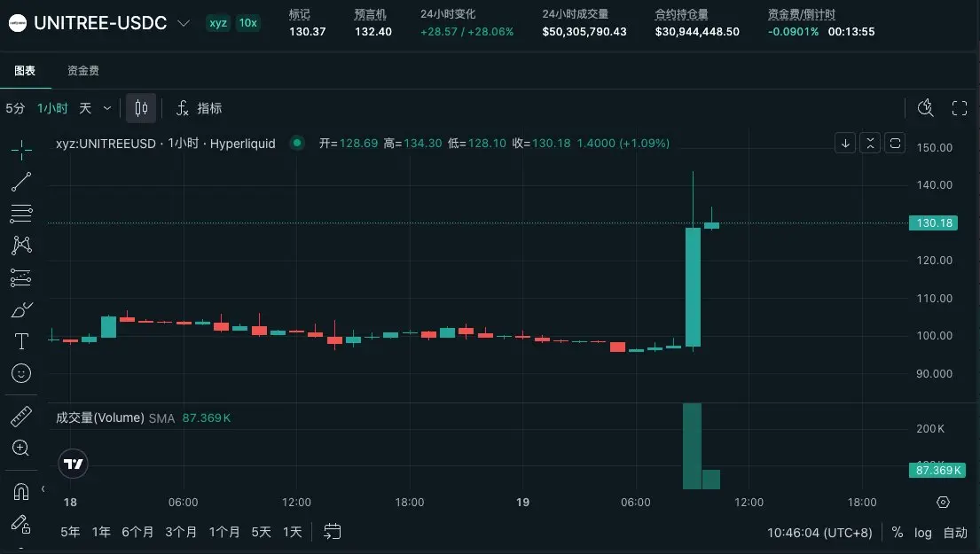This screenshot has width=980, height=554.
Task: Click the large green breakout candle
Action: 693,286
